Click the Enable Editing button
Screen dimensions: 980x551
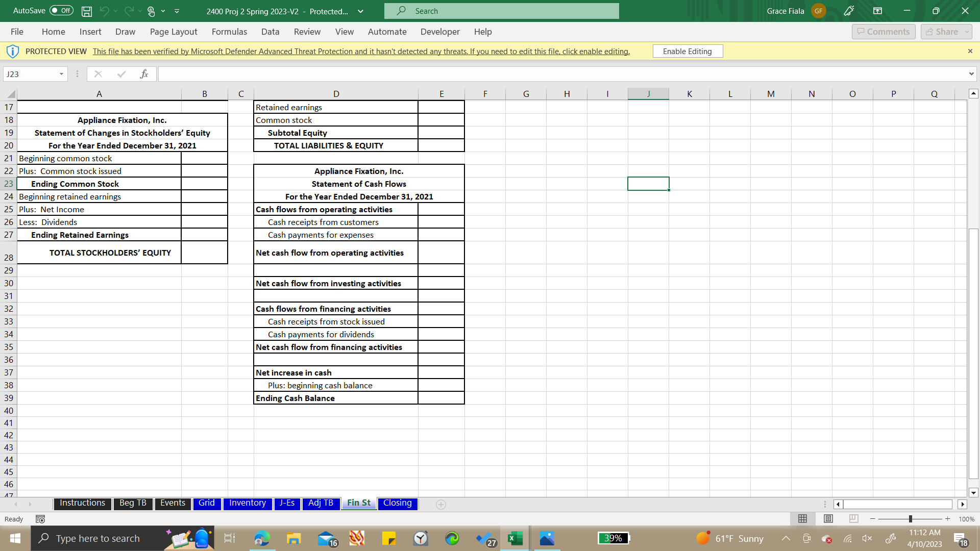tap(687, 51)
